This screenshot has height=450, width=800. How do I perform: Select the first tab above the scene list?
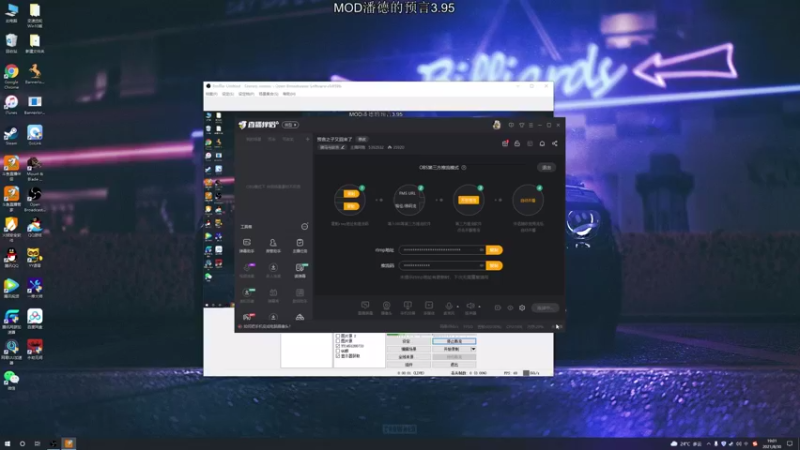[254, 139]
